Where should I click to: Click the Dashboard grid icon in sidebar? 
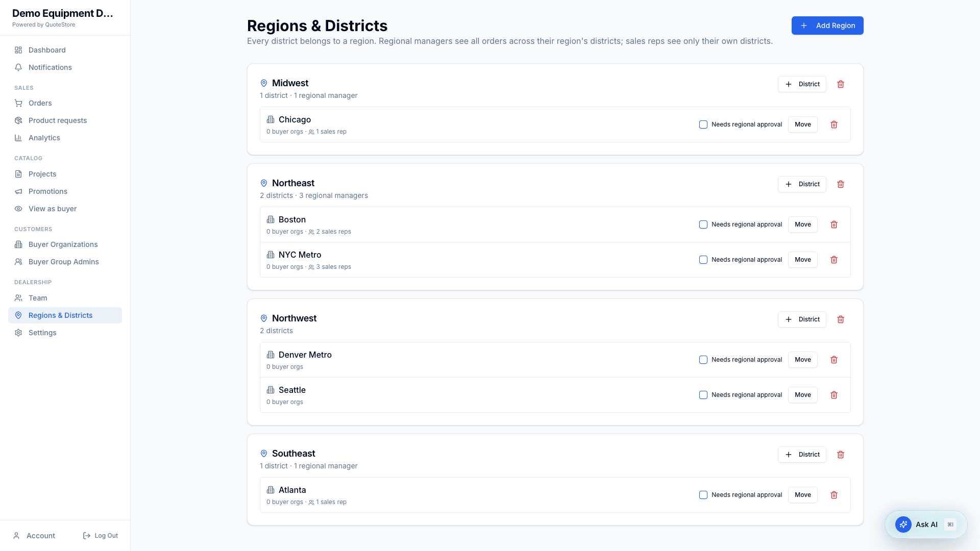pyautogui.click(x=18, y=50)
